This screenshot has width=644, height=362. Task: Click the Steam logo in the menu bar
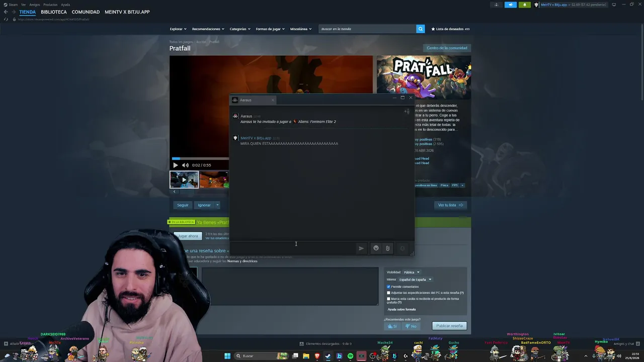point(6,5)
